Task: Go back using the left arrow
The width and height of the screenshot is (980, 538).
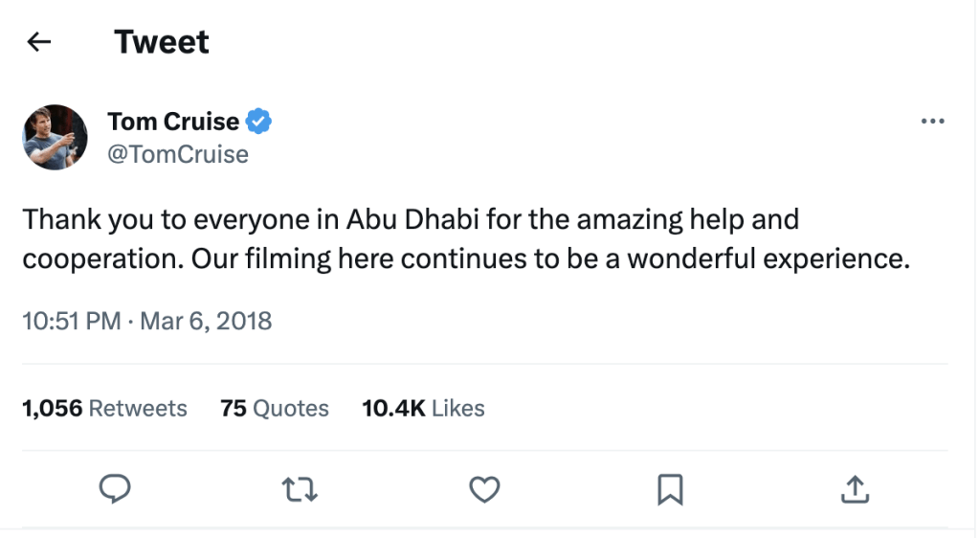Action: pyautogui.click(x=39, y=42)
